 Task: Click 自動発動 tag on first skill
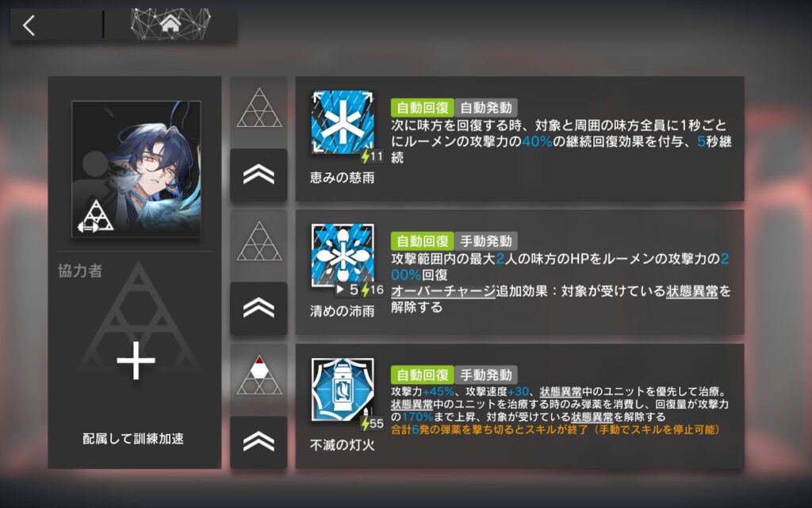pos(486,108)
